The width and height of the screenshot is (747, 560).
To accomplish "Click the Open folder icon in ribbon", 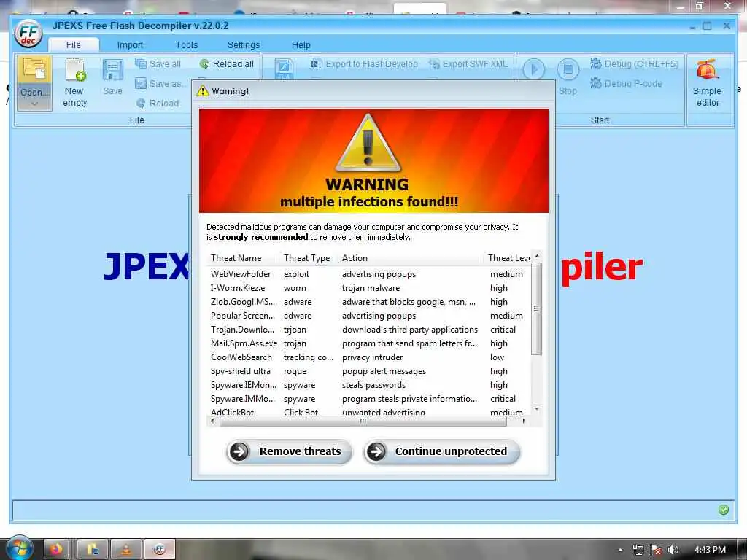I will point(34,70).
